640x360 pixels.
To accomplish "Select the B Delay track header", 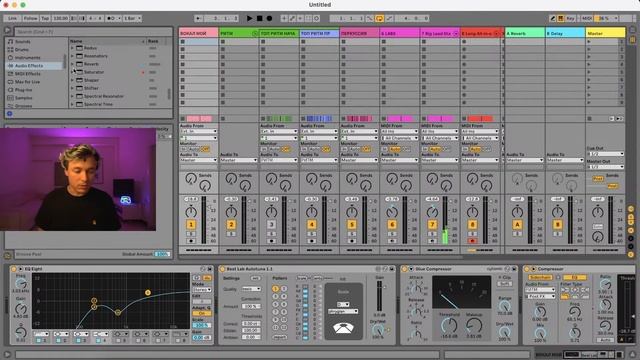I will (565, 33).
